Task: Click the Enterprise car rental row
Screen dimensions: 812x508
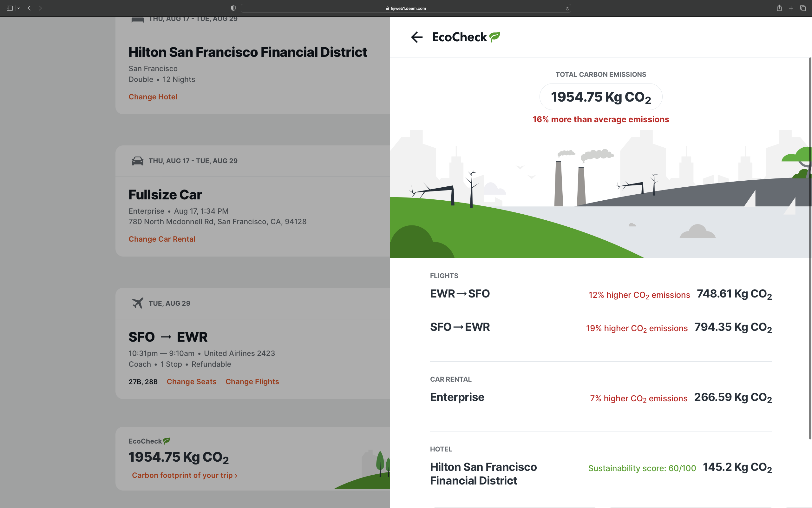Action: (601, 398)
